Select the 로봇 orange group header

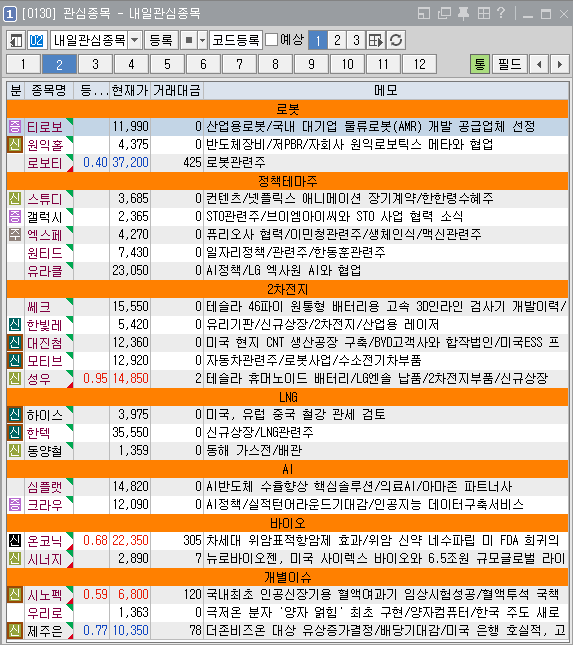click(x=287, y=109)
